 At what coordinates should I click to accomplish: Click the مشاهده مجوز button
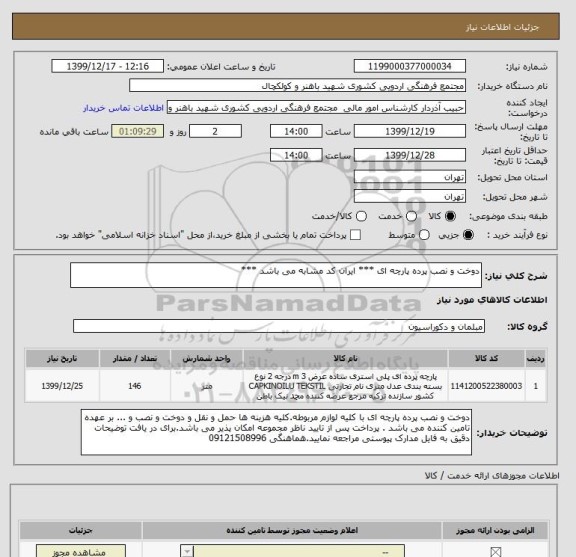tap(81, 551)
